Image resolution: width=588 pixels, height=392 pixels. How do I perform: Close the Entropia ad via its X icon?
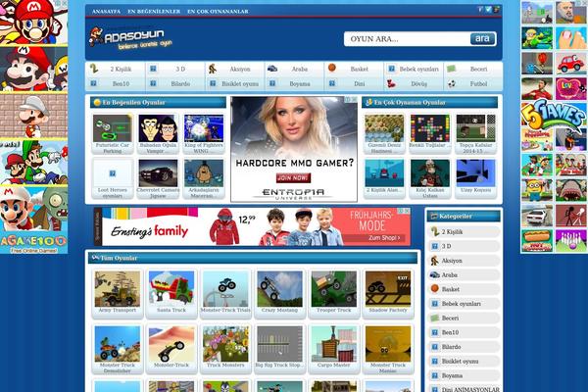click(354, 99)
